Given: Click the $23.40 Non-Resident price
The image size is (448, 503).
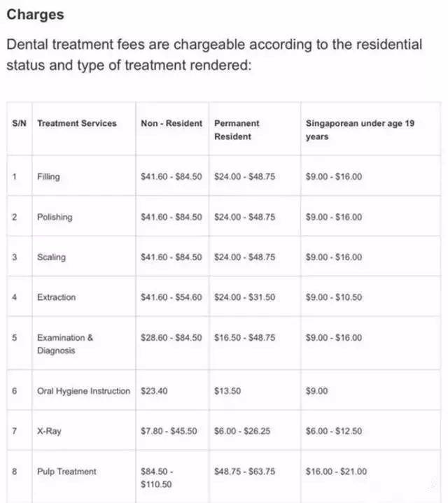Looking at the screenshot, I should (x=154, y=391).
